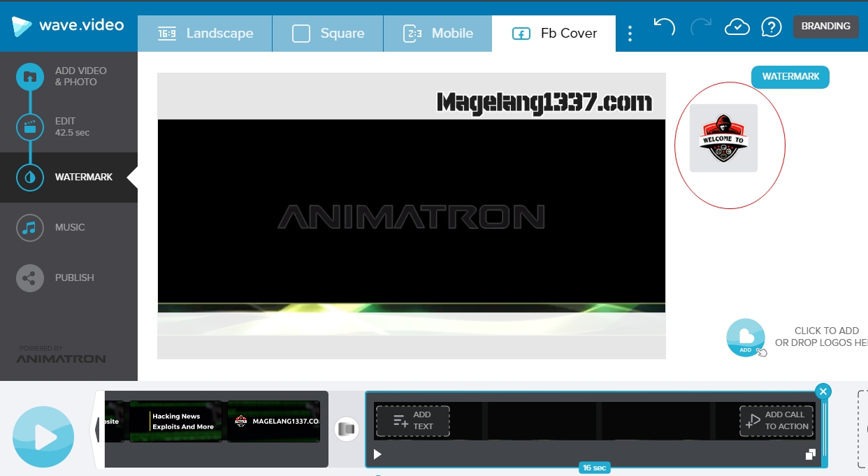Redo the last action

tap(700, 27)
